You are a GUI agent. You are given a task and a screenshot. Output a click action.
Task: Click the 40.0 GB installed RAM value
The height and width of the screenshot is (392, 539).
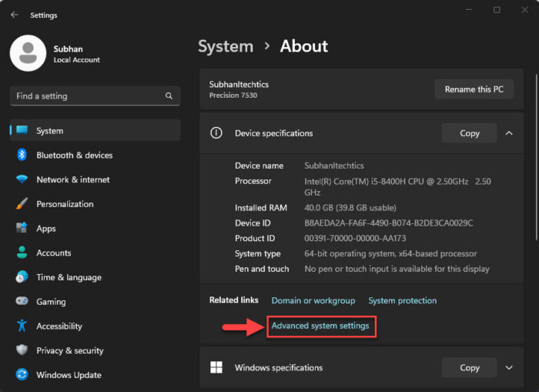click(350, 207)
